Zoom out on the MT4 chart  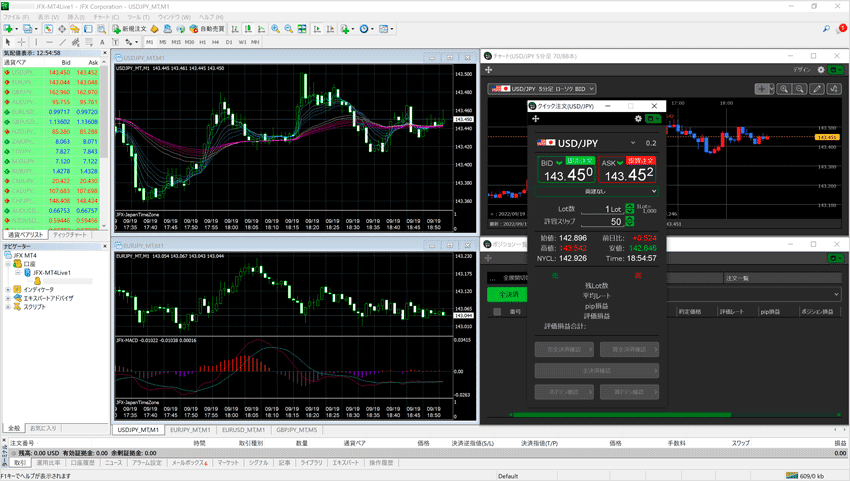[288, 29]
